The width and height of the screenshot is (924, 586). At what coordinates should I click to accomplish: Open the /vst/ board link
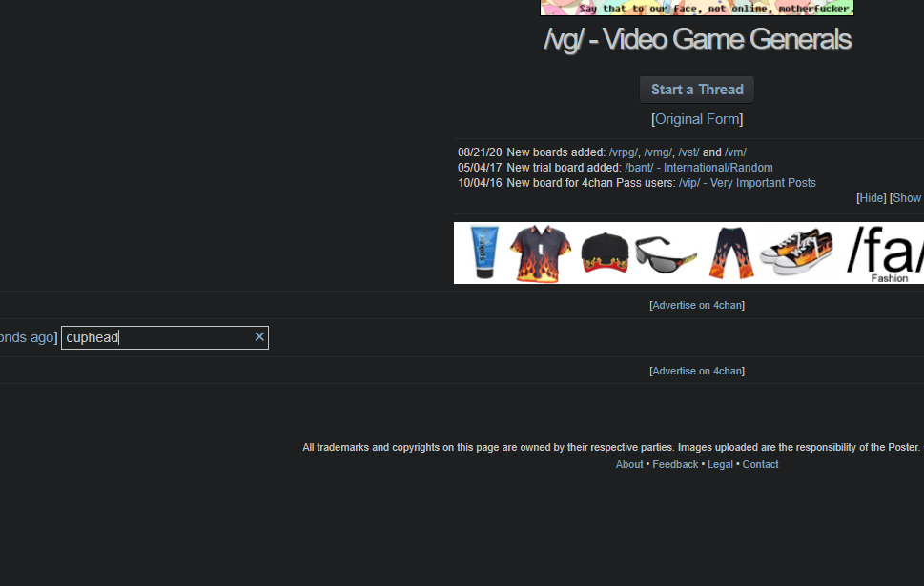tap(688, 152)
